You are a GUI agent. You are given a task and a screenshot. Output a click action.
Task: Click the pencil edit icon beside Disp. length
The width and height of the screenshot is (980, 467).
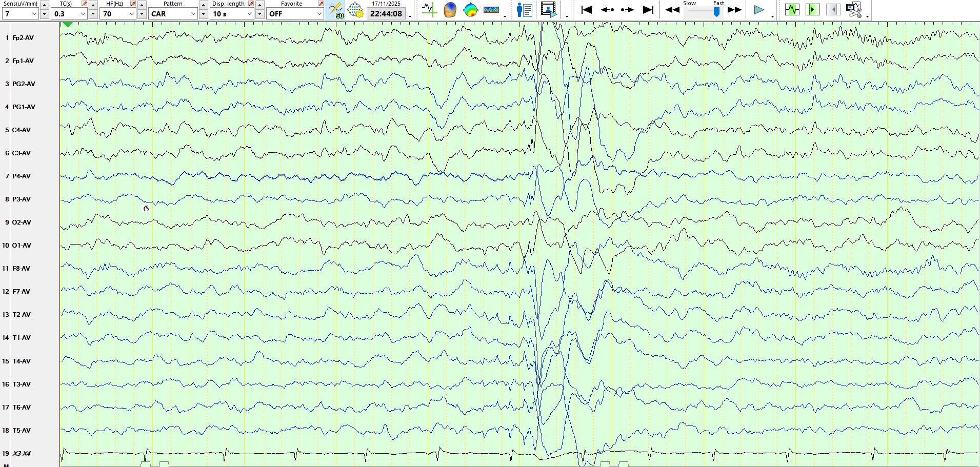click(251, 4)
